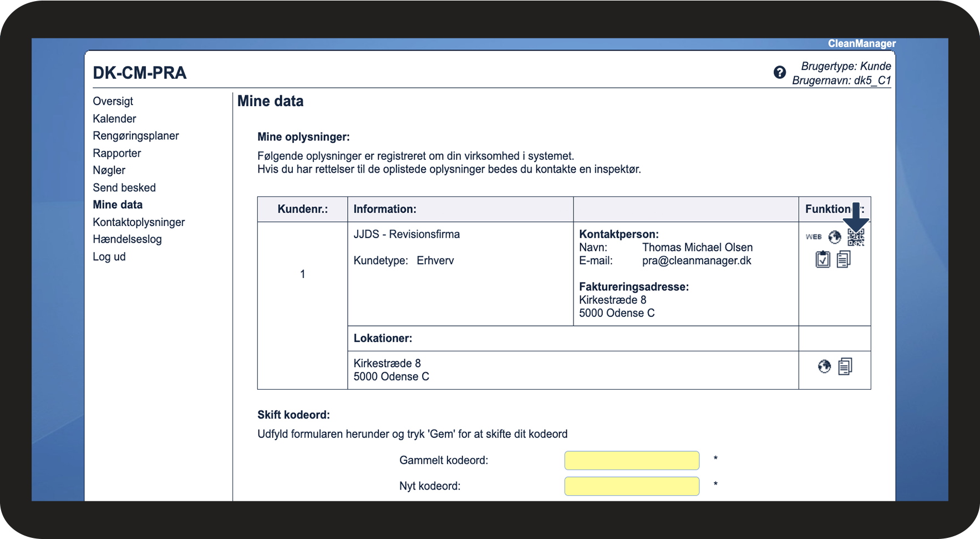Screen dimensions: 980x539
Task: Click the QR code icon for JJDS customer
Action: pos(856,238)
